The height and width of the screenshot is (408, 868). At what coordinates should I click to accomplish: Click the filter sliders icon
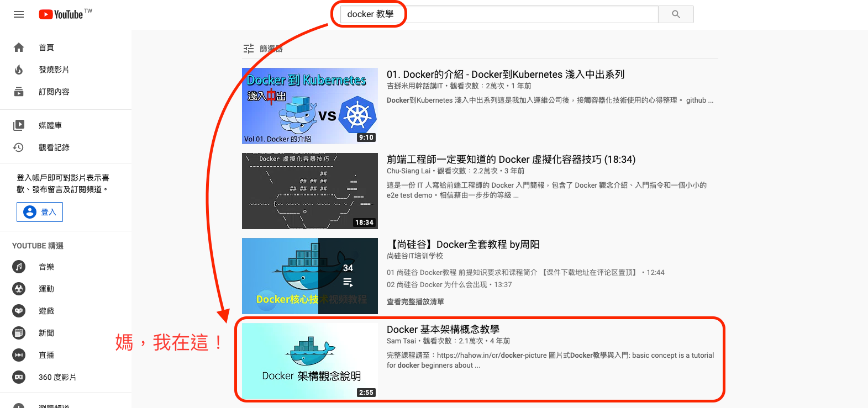point(249,49)
